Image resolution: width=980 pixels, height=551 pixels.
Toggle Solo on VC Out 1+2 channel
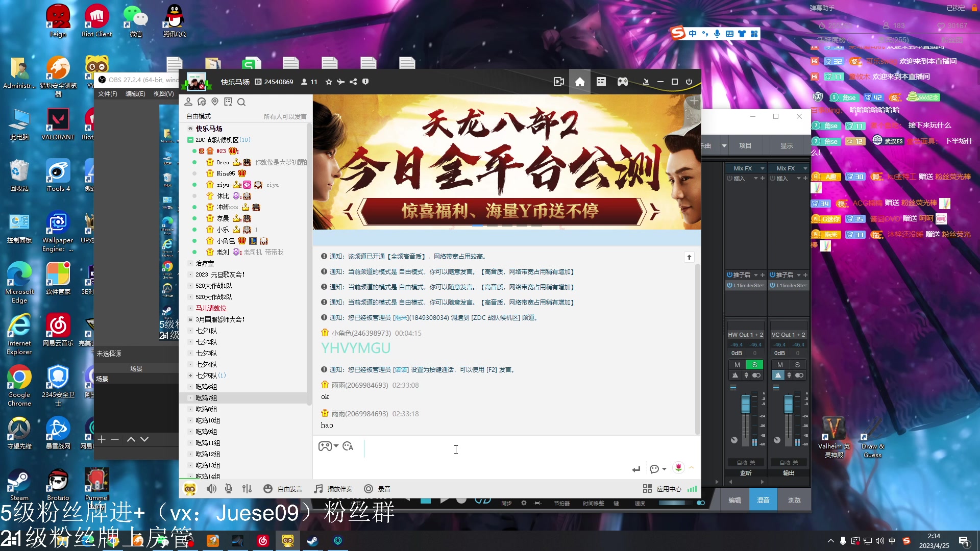(797, 365)
